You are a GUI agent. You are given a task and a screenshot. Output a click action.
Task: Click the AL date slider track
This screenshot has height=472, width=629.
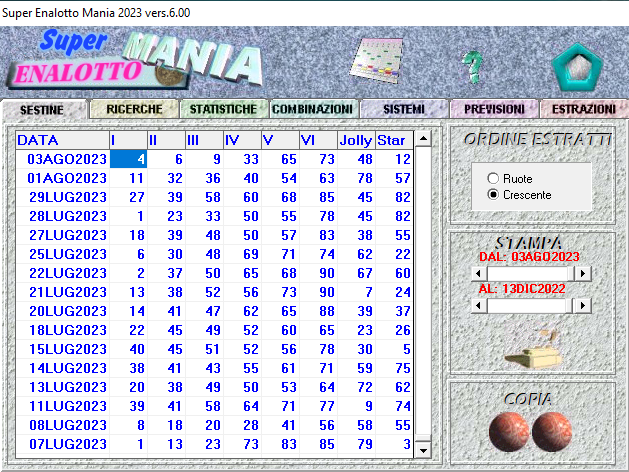(531, 306)
